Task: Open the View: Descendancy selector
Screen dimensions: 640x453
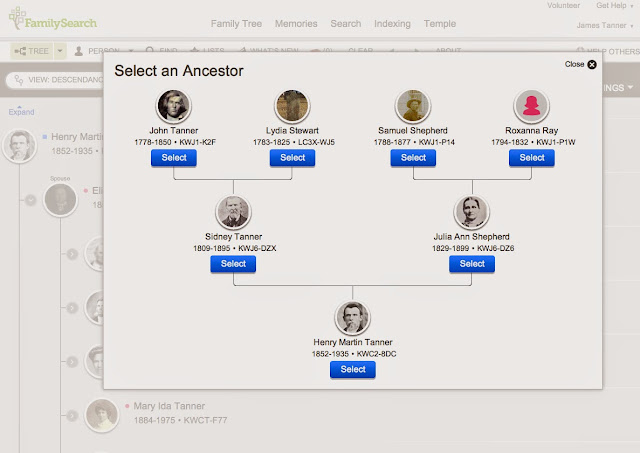Action: 57,80
